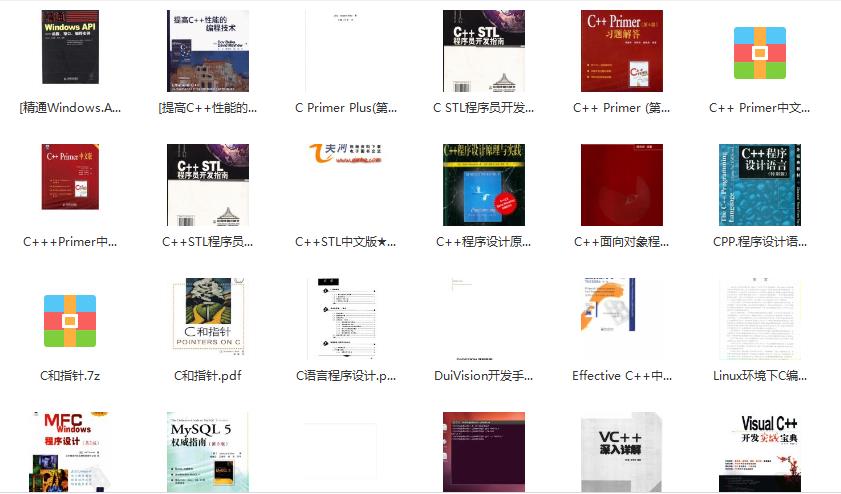Open the 提高C++性能的编程技术 book cover
Screen dimensions: 841x494
(x=208, y=51)
